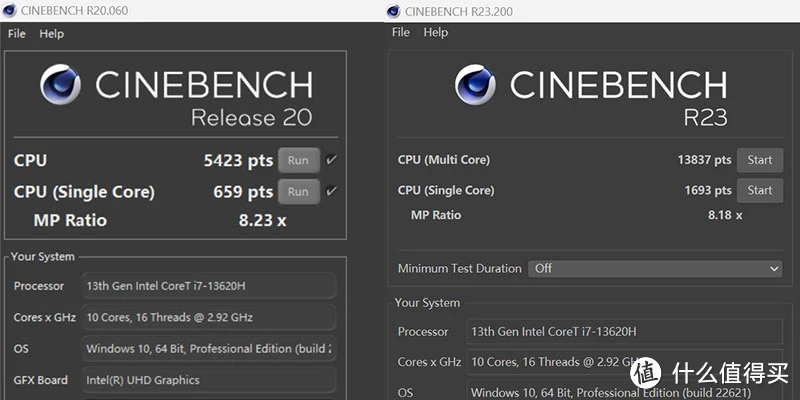
Task: Open Help menu in Cinebench R23 window
Action: click(435, 32)
